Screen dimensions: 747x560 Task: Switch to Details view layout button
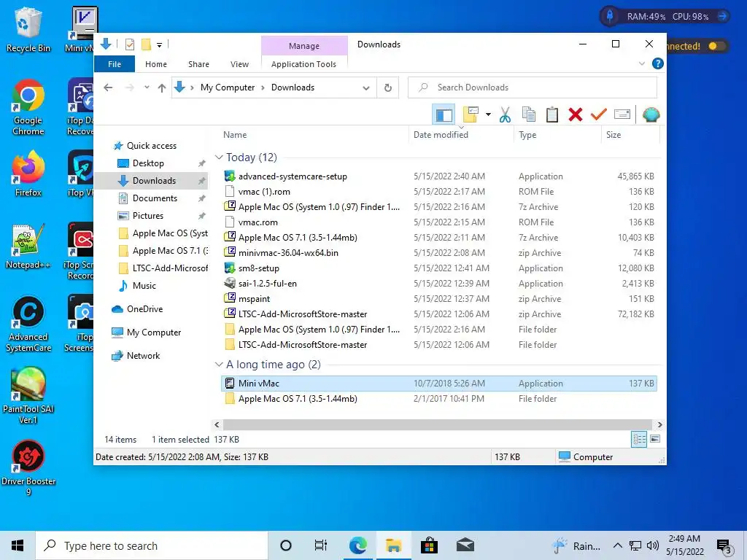(x=639, y=440)
